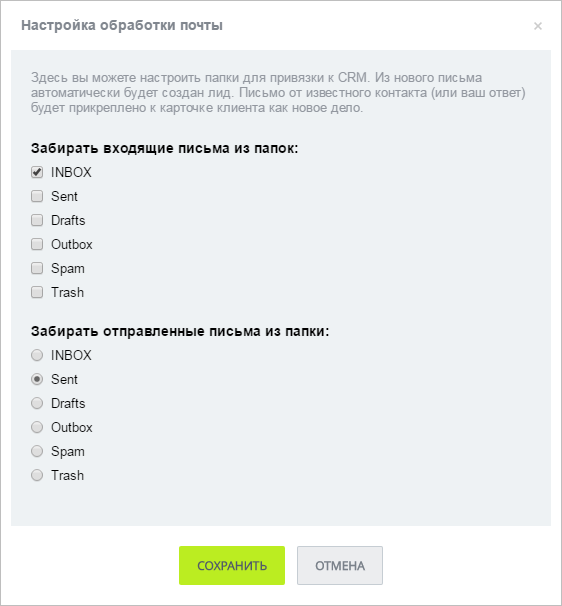Check the Outbox incoming folder checkbox

[x=37, y=244]
